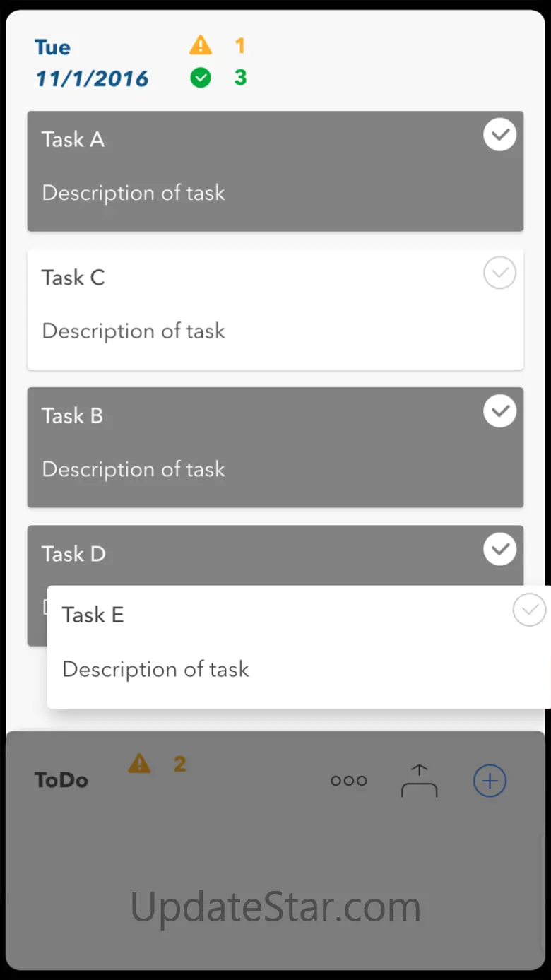Mark Task E as complete

pos(529,610)
